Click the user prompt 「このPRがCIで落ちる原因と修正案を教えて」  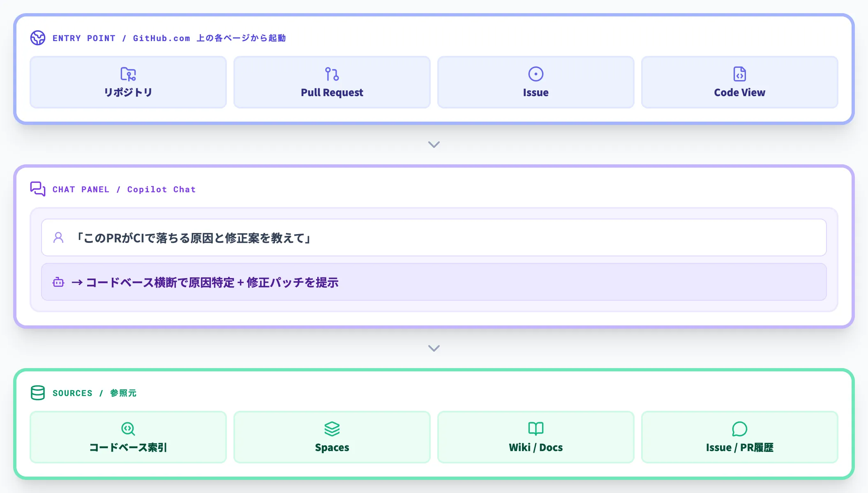tap(434, 237)
